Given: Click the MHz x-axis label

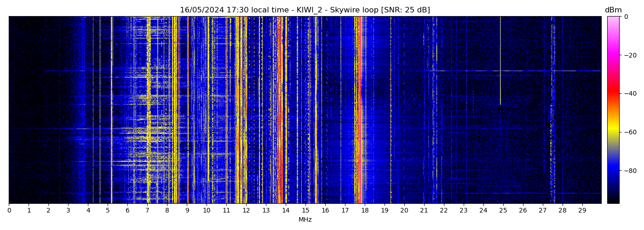Looking at the screenshot, I should [305, 220].
